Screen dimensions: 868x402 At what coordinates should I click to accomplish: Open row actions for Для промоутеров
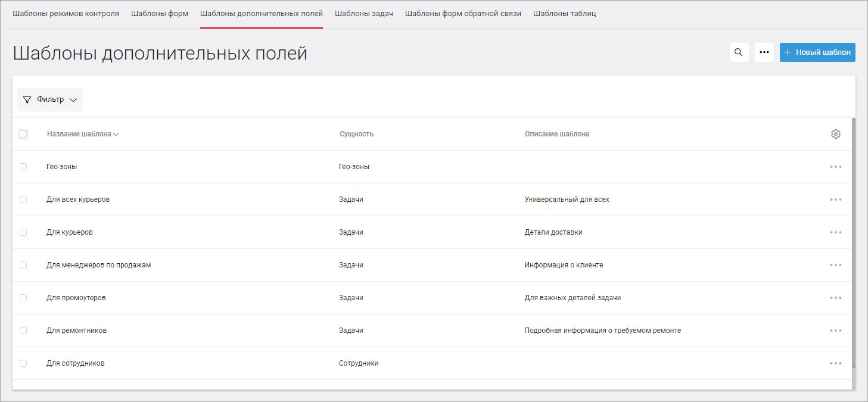835,297
